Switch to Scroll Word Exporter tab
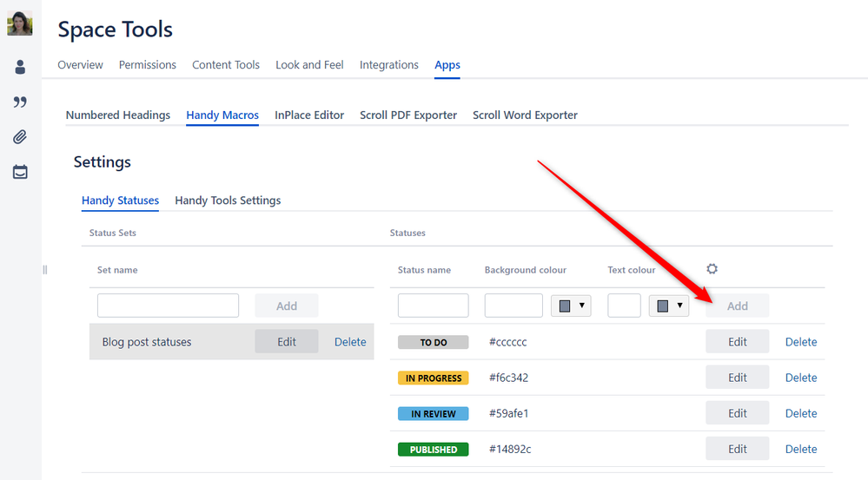868x480 pixels. tap(525, 115)
